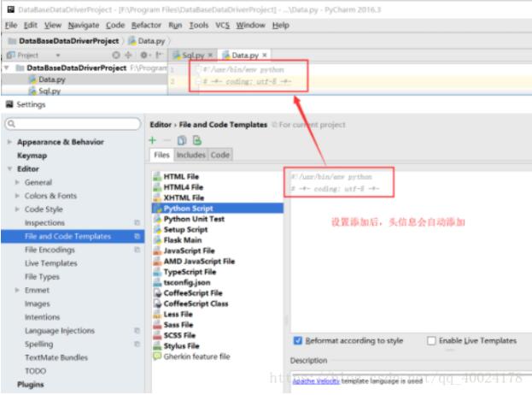The height and width of the screenshot is (395, 532).
Task: Click the DataBaseDataDriverProject breadcrumb folder icon
Action: click(12, 41)
